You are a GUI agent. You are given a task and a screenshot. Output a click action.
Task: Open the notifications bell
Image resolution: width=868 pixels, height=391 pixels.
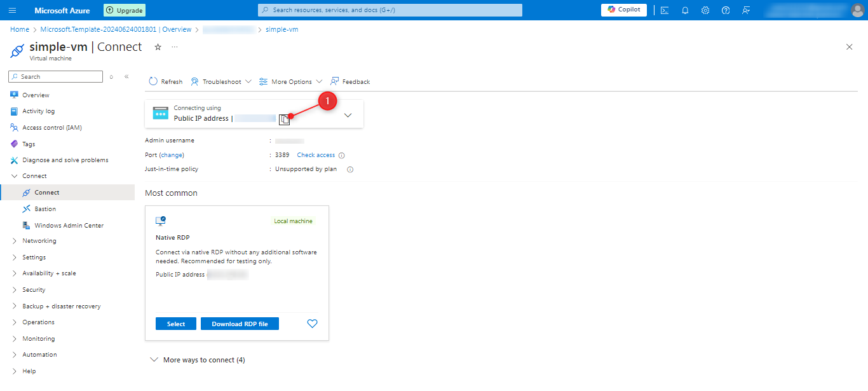(685, 10)
